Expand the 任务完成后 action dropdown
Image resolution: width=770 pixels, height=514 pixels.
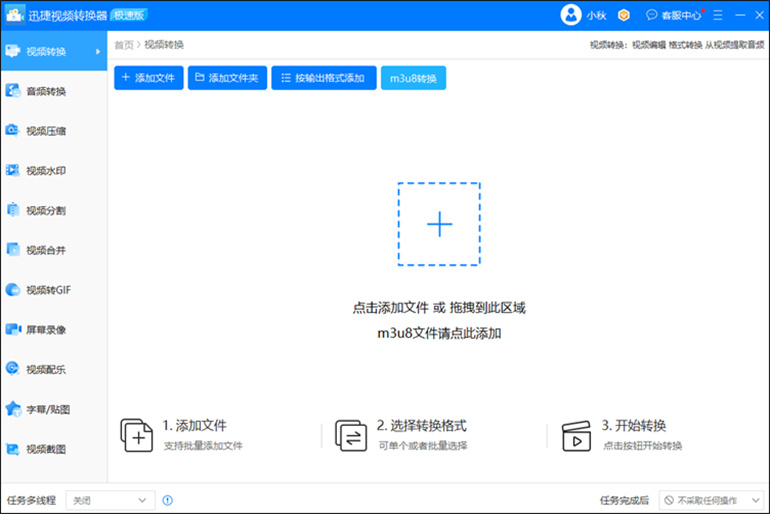[x=713, y=500]
